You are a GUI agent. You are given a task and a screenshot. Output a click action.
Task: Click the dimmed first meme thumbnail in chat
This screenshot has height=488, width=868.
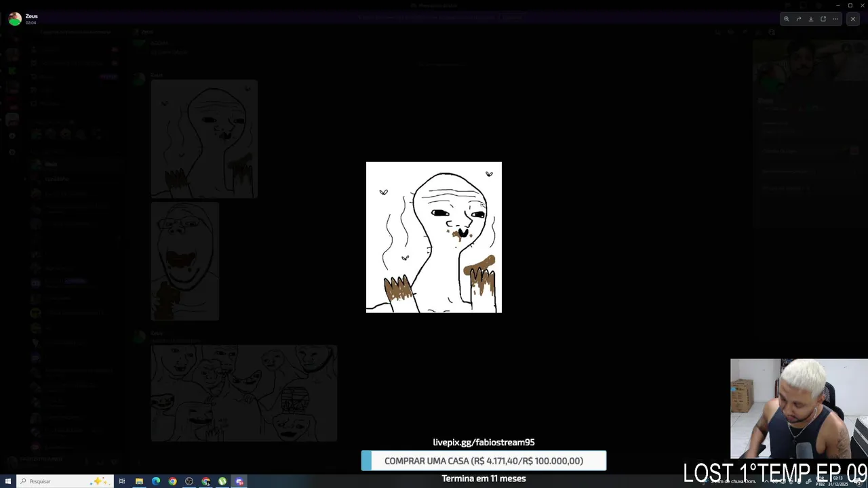coord(204,139)
